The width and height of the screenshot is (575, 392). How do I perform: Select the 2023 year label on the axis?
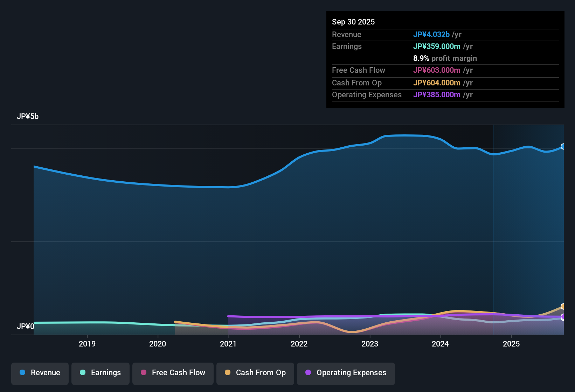pos(370,344)
